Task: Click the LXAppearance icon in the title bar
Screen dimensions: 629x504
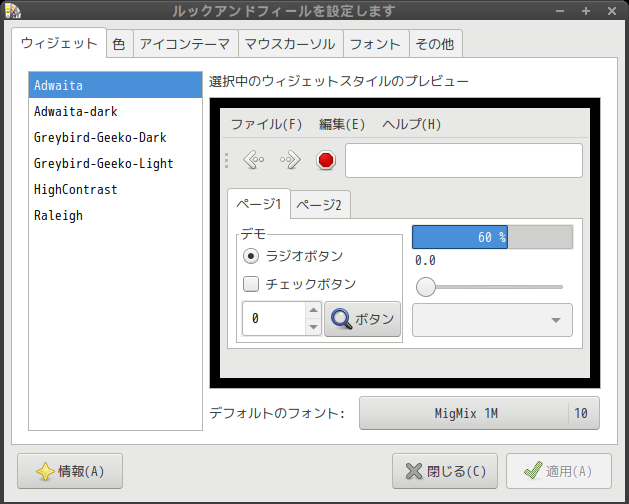Action: pos(12,10)
